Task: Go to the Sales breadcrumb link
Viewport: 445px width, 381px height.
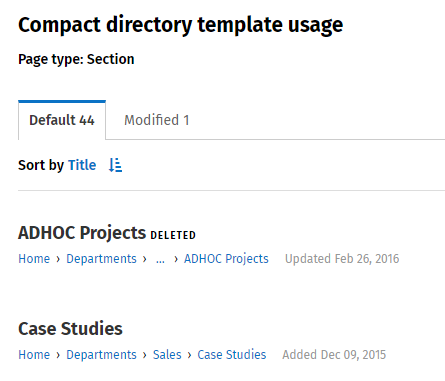Action: click(x=167, y=355)
